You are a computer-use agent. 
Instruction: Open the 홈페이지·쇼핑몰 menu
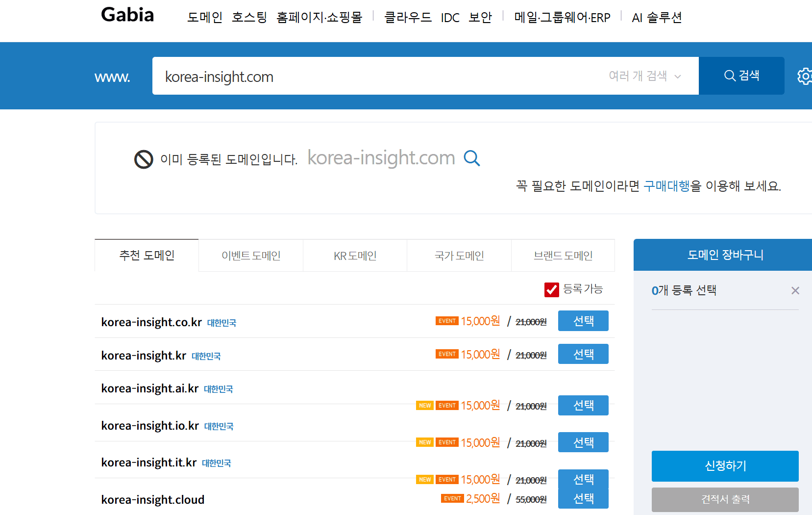tap(320, 17)
